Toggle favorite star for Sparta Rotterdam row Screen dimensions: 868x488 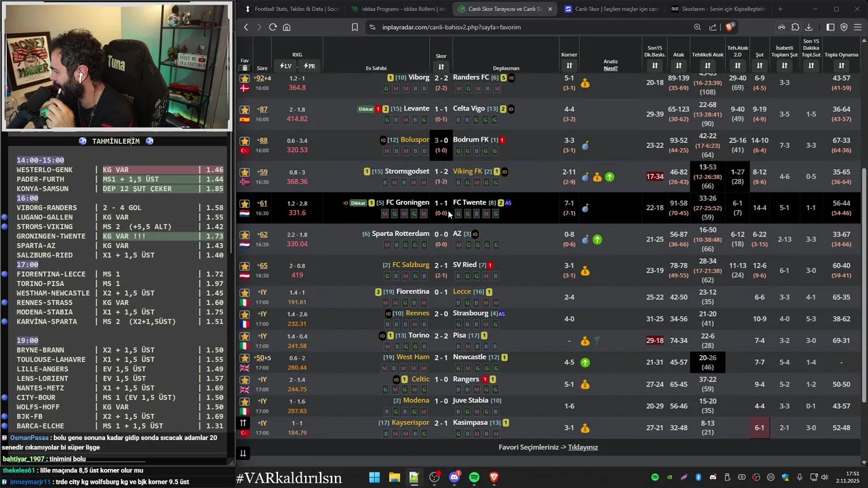[245, 235]
